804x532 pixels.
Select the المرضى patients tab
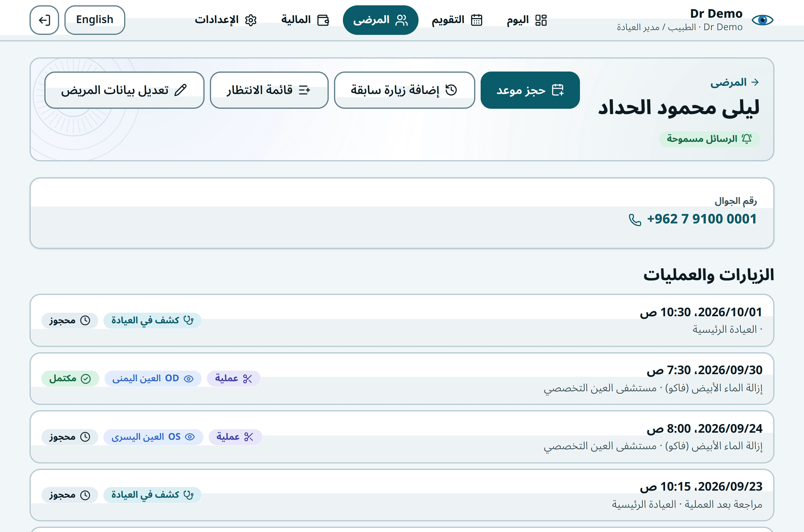tap(380, 20)
